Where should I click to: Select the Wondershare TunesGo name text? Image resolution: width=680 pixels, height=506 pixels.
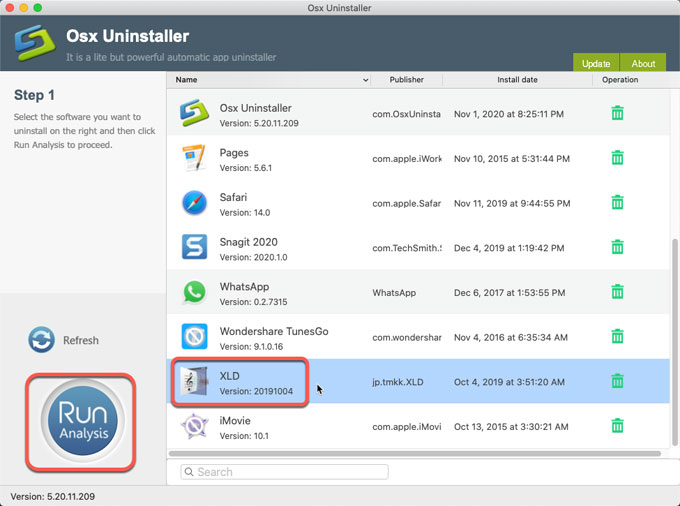(x=274, y=331)
